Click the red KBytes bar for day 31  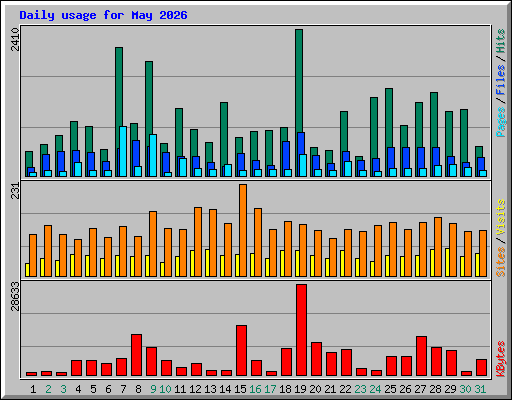481,368
